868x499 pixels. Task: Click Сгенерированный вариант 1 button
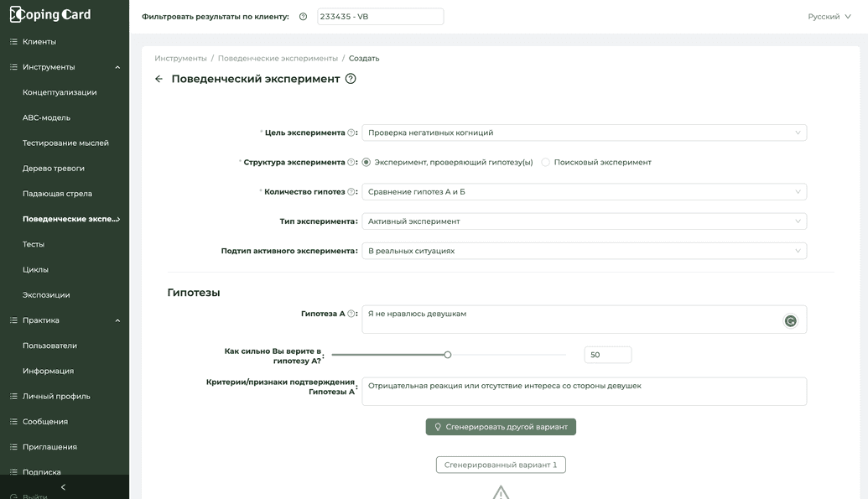501,465
